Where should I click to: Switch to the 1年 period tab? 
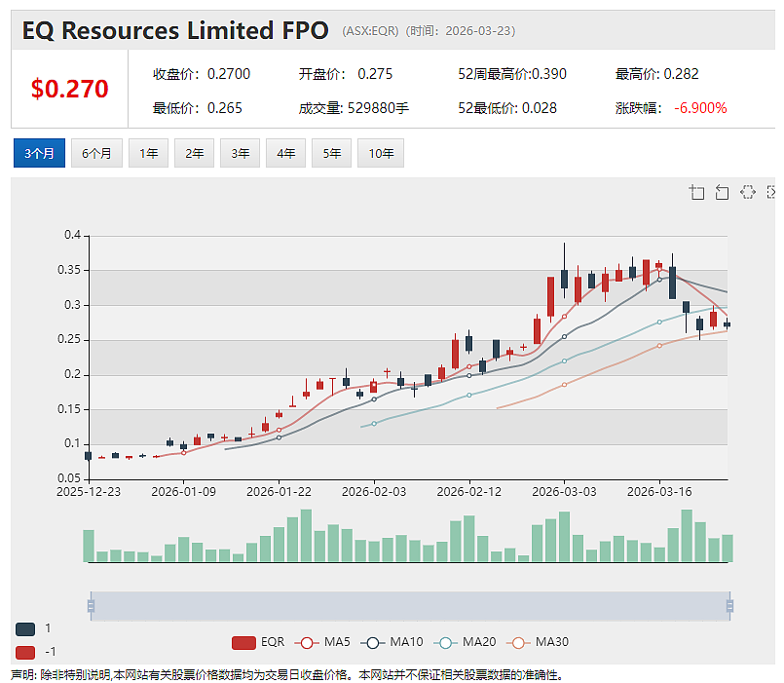(148, 153)
